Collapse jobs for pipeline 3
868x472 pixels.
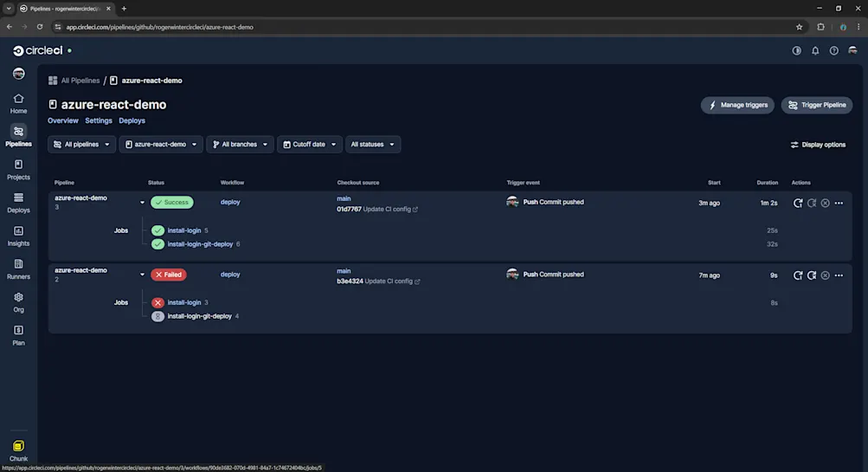tap(142, 202)
